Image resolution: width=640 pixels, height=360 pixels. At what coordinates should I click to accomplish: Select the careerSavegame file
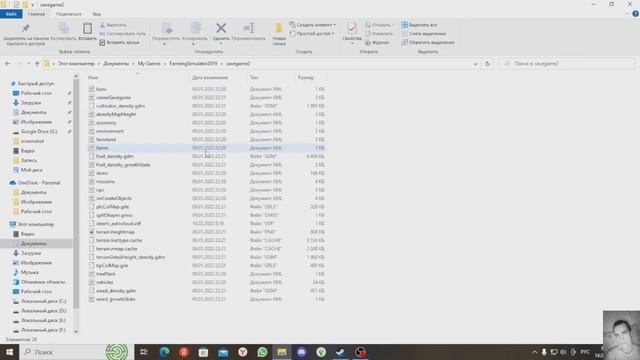(x=113, y=98)
